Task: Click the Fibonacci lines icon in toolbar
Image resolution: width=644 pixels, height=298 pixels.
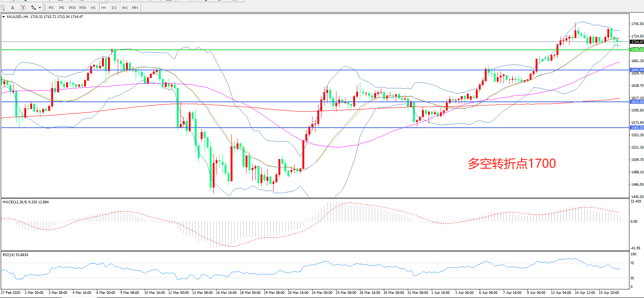Action: (x=3, y=7)
